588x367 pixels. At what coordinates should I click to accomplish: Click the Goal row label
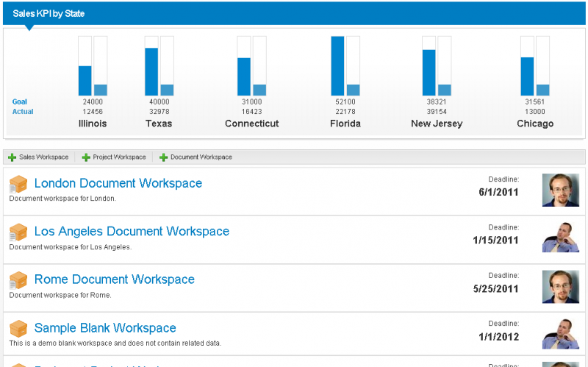20,101
